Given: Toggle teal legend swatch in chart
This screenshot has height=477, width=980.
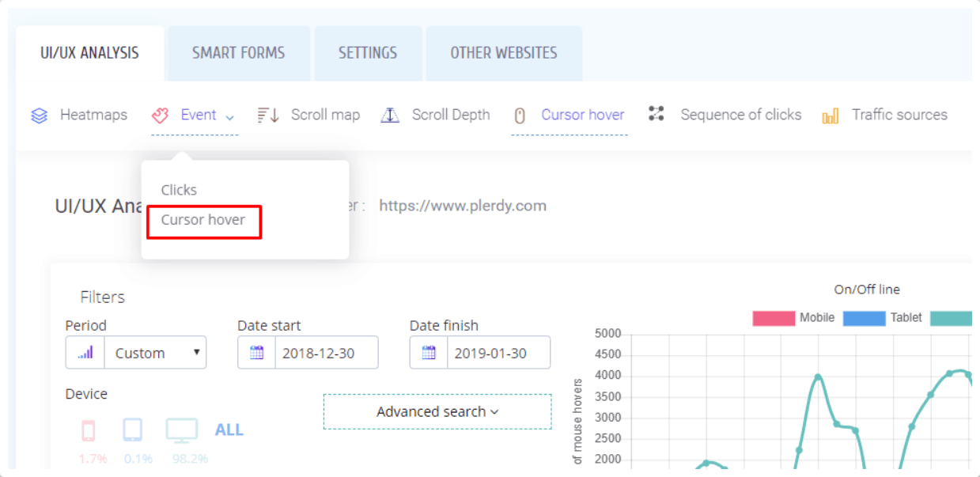Looking at the screenshot, I should (x=951, y=318).
